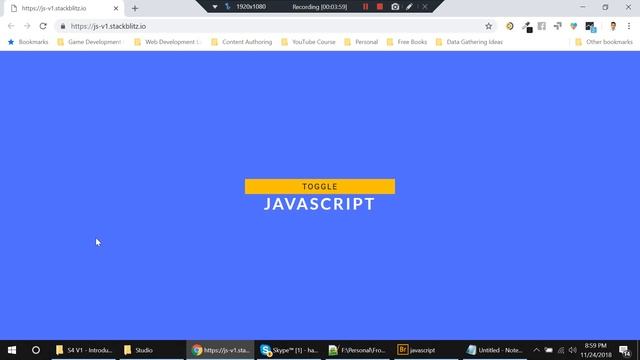This screenshot has height=360, width=640.
Task: Pause the screen recording
Action: (365, 7)
